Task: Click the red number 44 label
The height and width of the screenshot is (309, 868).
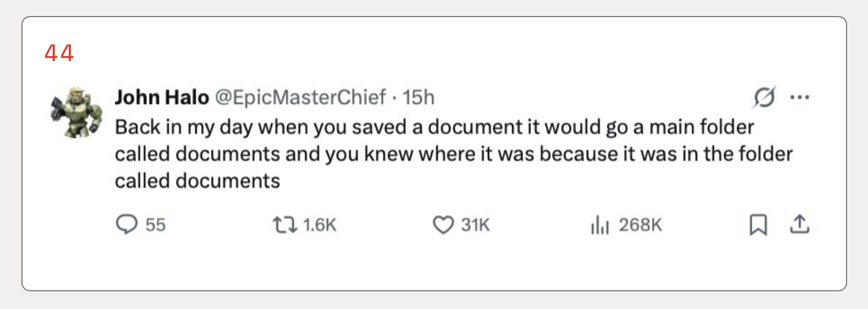Action: tap(59, 53)
